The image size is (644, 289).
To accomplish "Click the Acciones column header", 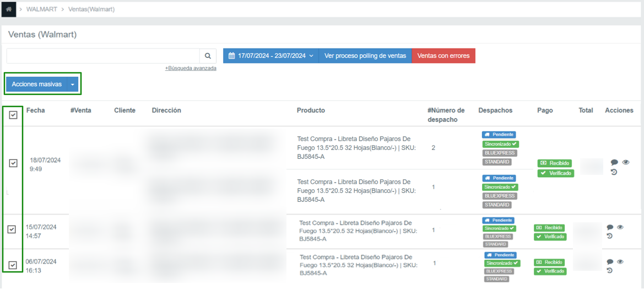I will 619,110.
